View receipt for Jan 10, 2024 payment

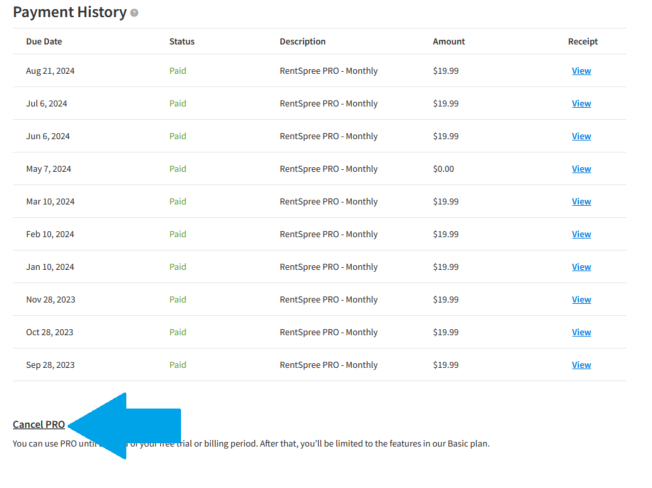[x=581, y=267]
